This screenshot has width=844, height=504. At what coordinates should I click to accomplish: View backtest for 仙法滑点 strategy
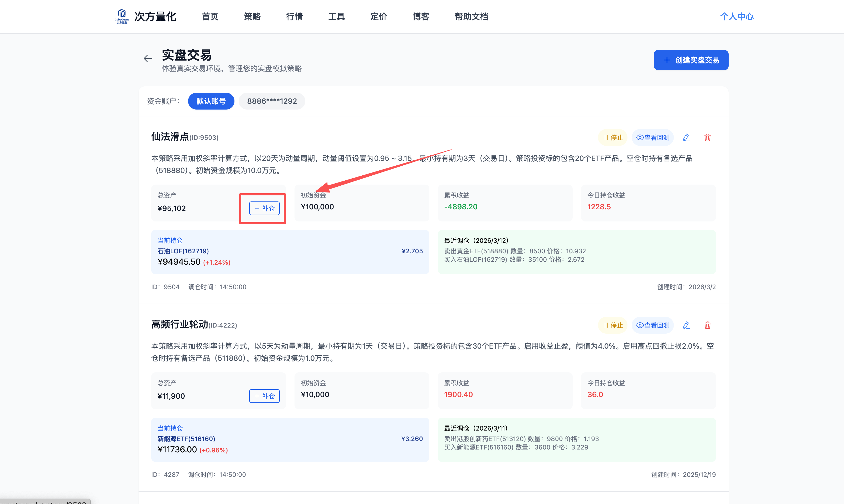tap(652, 137)
